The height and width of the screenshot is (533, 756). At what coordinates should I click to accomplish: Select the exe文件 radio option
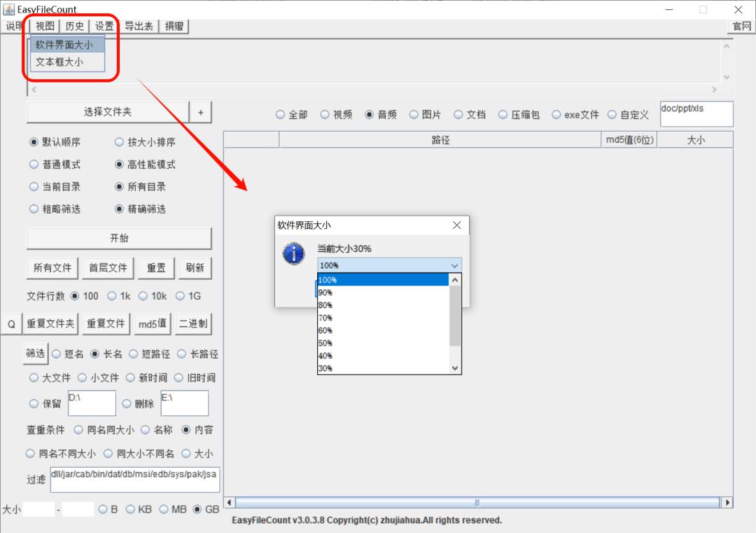click(575, 115)
